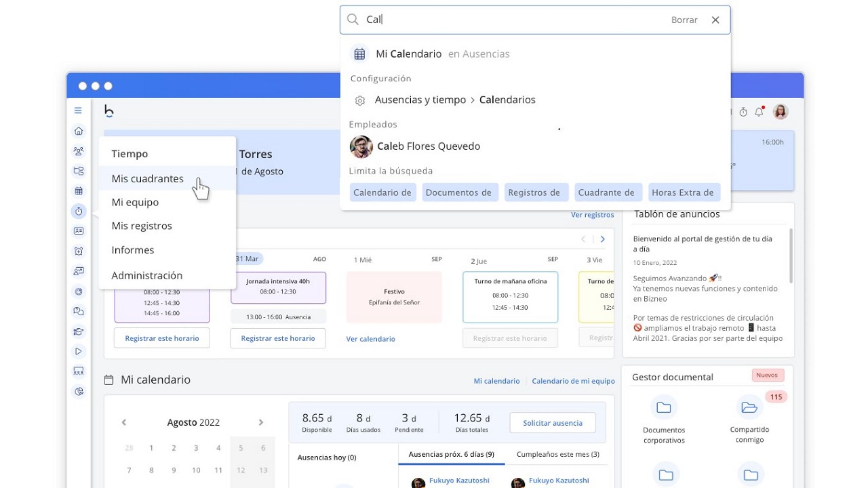The height and width of the screenshot is (488, 868).
Task: Click the 'Solicitar ausencia' button
Action: (x=552, y=422)
